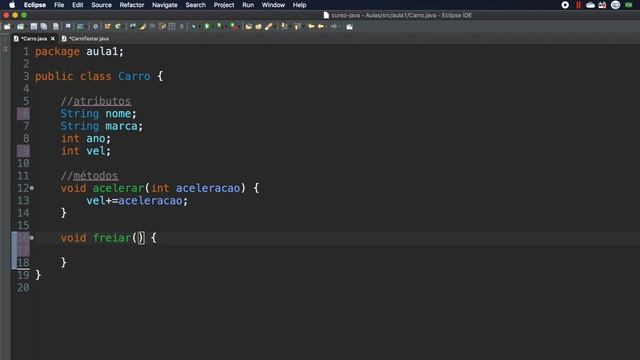Open the Search menu
Image resolution: width=640 pixels, height=360 pixels.
pyautogui.click(x=196, y=5)
